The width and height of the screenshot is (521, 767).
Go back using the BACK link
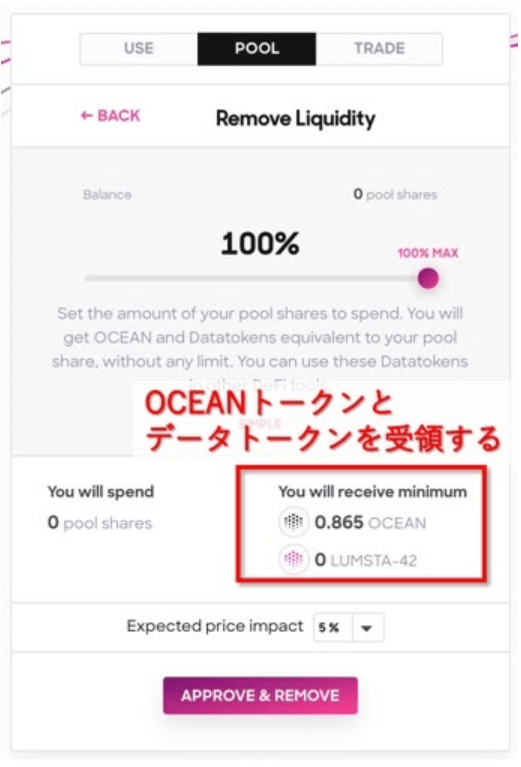[111, 115]
